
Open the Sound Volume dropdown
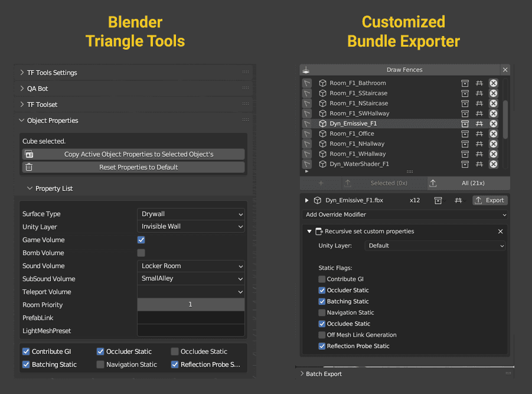(191, 266)
